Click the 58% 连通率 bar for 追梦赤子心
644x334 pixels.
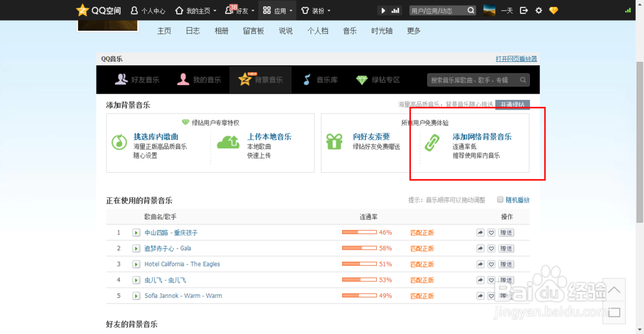tap(359, 248)
